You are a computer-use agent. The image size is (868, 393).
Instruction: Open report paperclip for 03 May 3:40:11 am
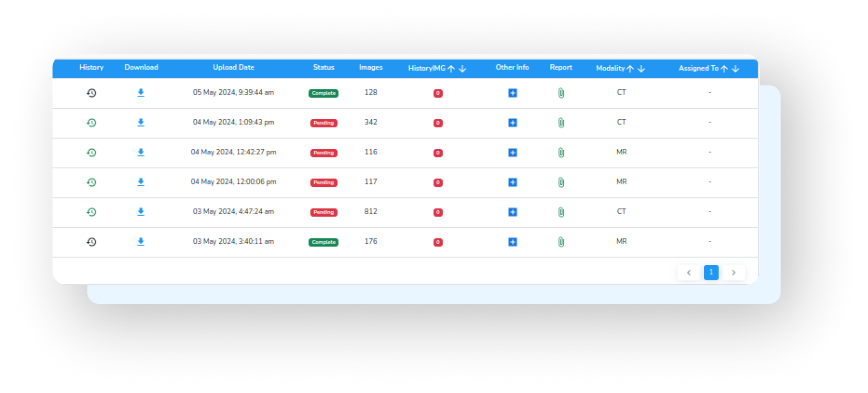[561, 242]
